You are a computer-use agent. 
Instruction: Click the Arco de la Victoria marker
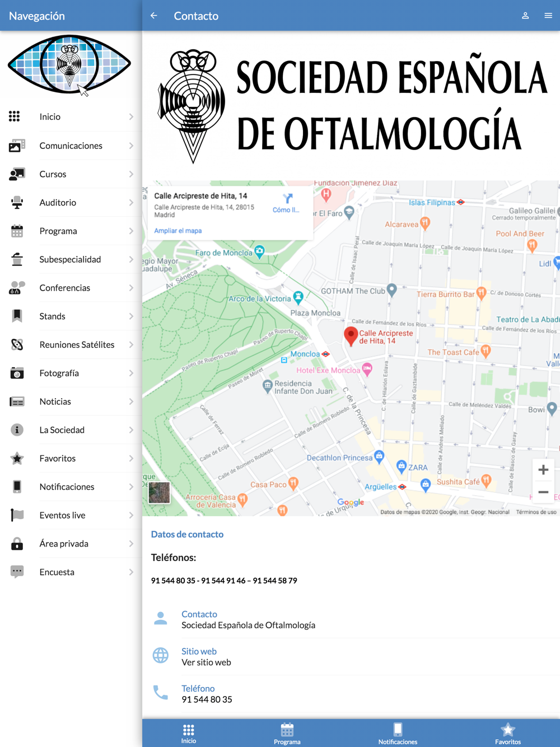(298, 297)
